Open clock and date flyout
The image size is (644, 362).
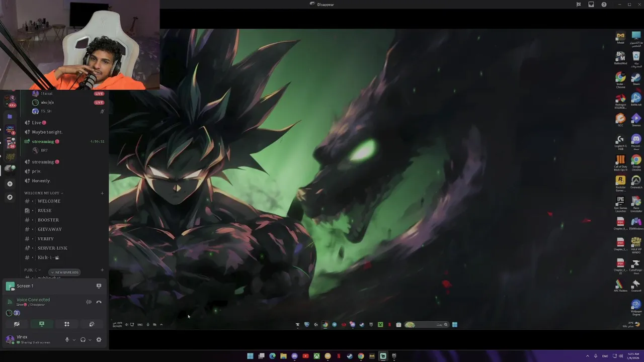coord(632,356)
